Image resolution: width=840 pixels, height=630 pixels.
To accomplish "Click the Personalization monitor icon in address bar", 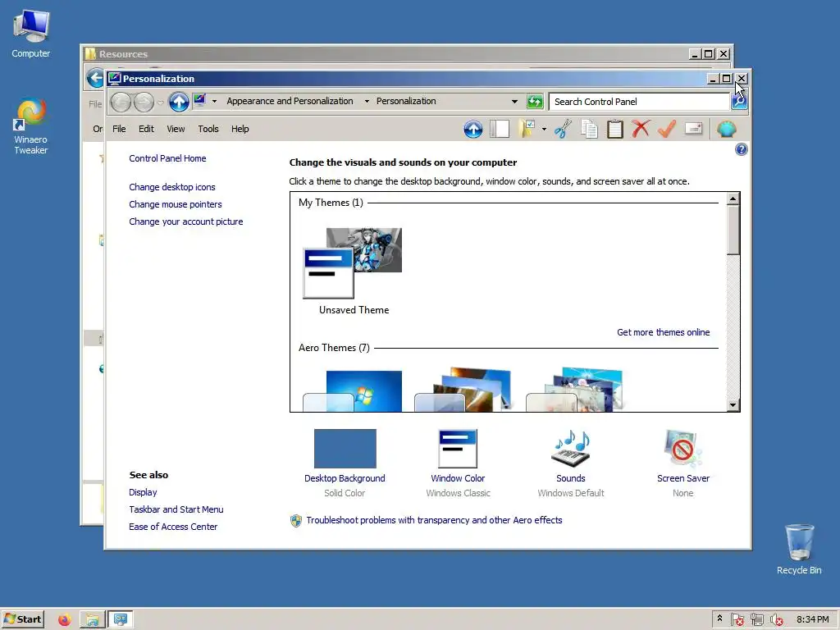I will (x=200, y=101).
